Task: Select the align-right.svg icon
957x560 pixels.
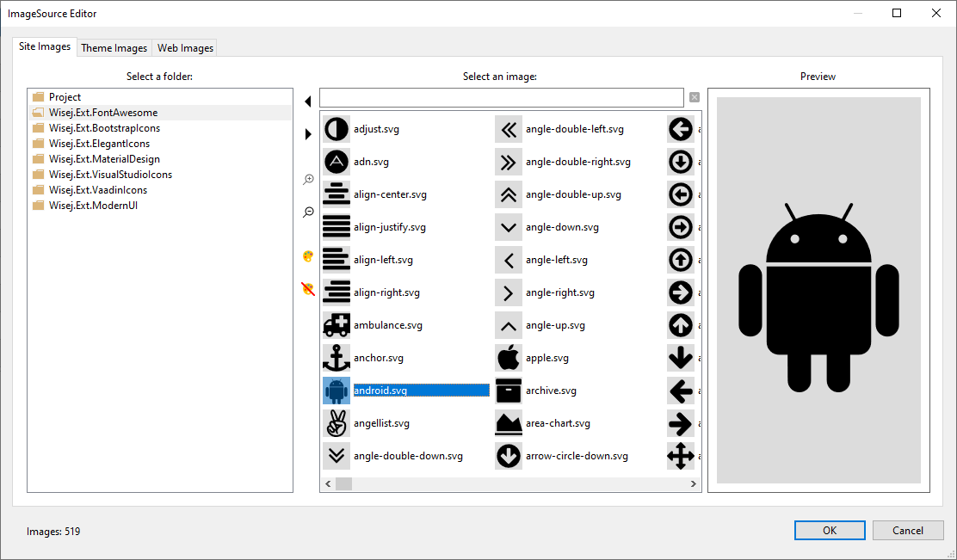Action: (x=336, y=292)
